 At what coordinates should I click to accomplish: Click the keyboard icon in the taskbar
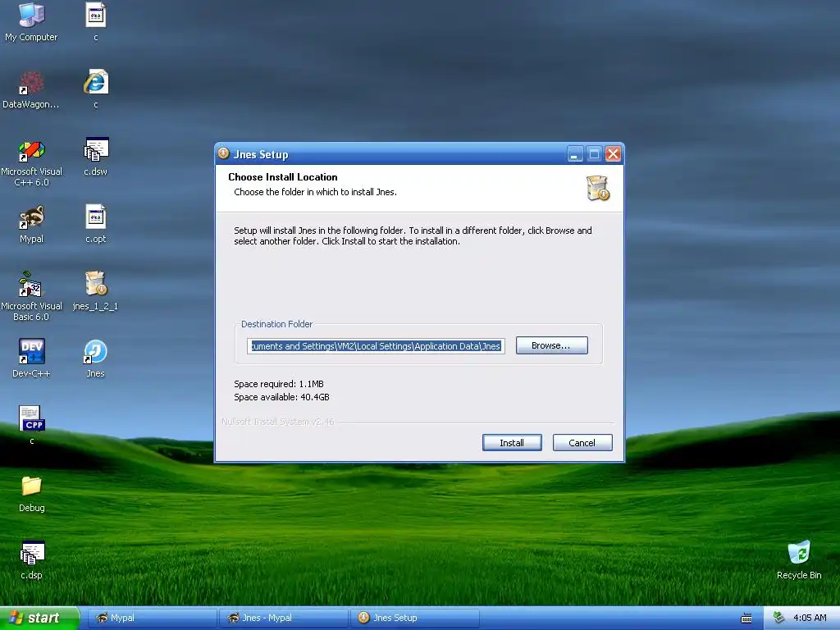(x=746, y=619)
